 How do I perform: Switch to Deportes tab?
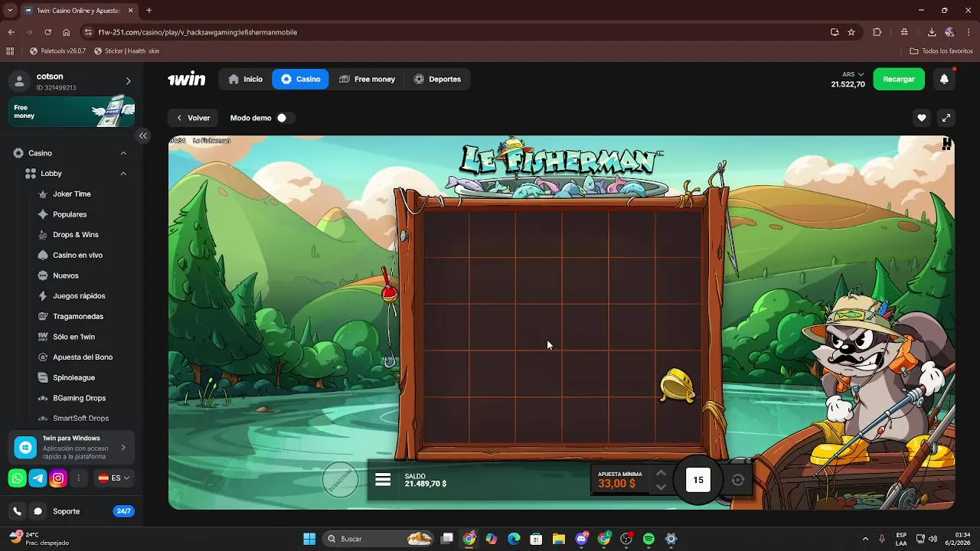pos(437,79)
